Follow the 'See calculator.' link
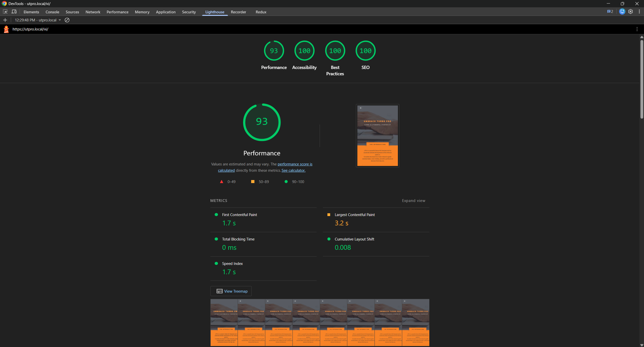The image size is (644, 347). coord(293,170)
